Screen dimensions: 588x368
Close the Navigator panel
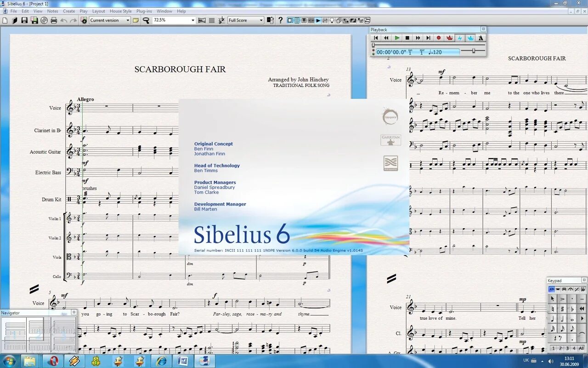[73, 312]
